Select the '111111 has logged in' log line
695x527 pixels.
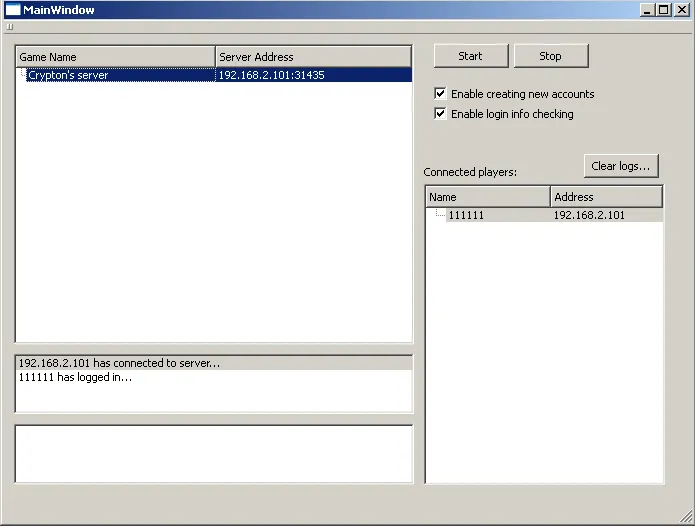[75, 377]
